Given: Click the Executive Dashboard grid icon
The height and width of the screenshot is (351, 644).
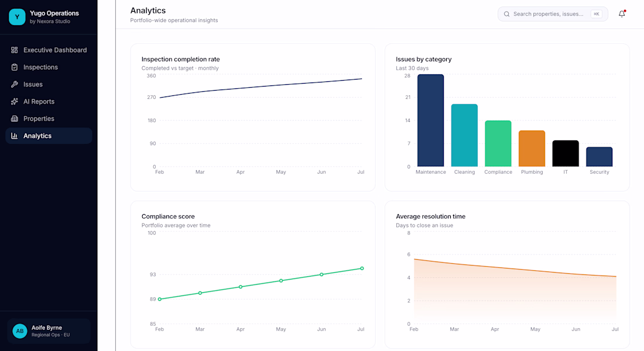Looking at the screenshot, I should pos(15,50).
